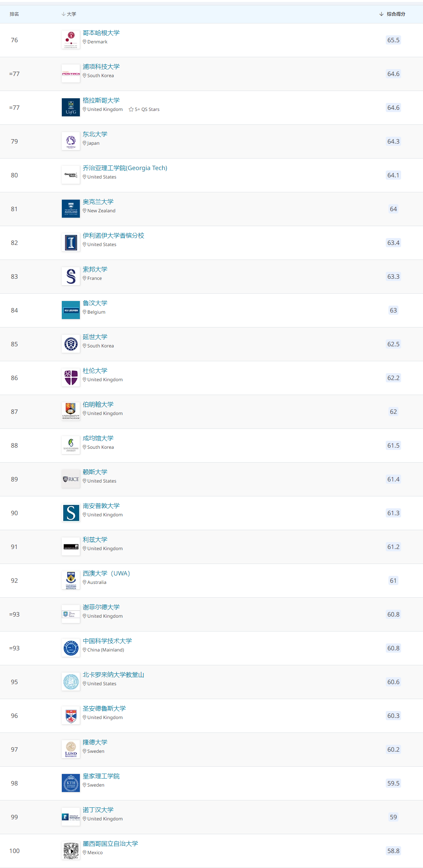The width and height of the screenshot is (423, 868).
Task: Sort by 综合得分 column header
Action: [392, 14]
